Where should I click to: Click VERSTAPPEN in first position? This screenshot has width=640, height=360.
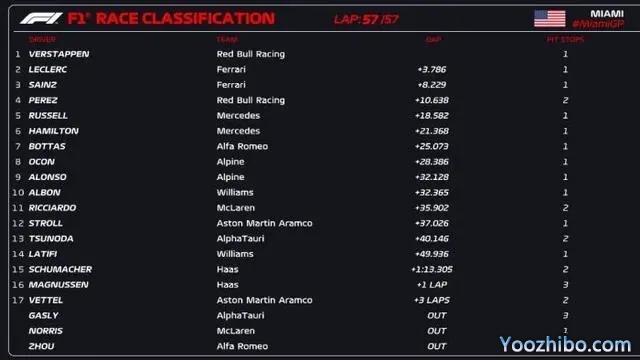(59, 54)
